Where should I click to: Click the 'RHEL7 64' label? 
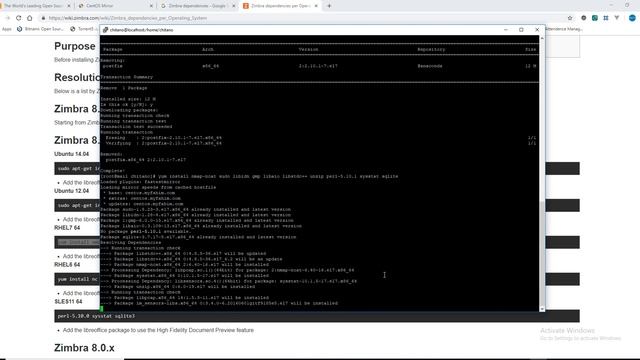coord(67,228)
